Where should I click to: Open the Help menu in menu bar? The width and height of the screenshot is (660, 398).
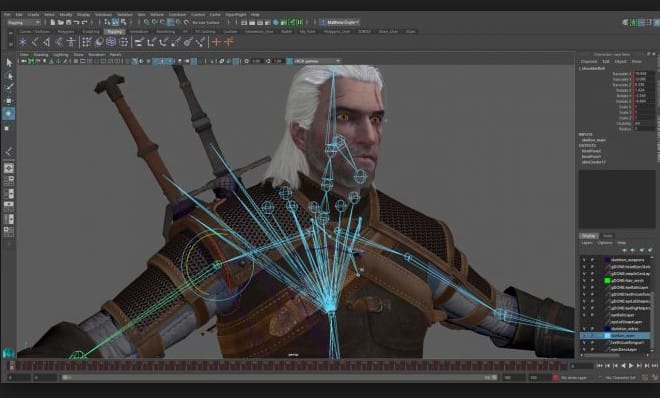click(x=255, y=15)
